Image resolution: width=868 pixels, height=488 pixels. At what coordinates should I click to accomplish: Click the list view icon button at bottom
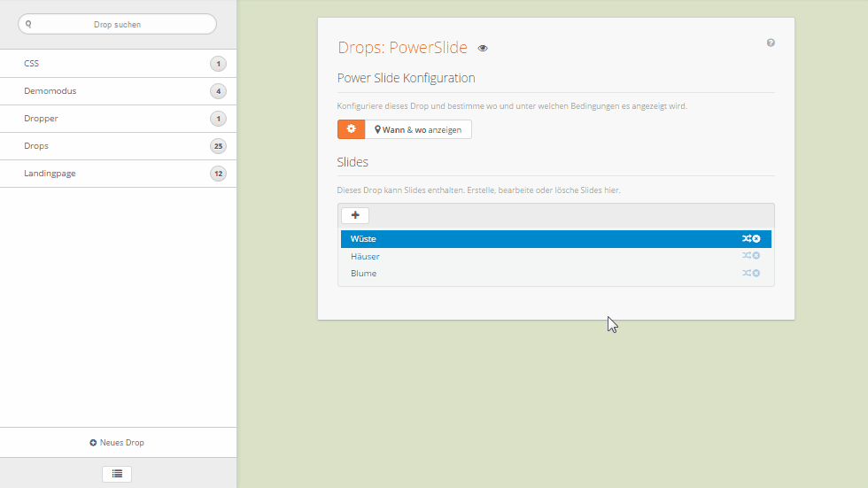(117, 474)
